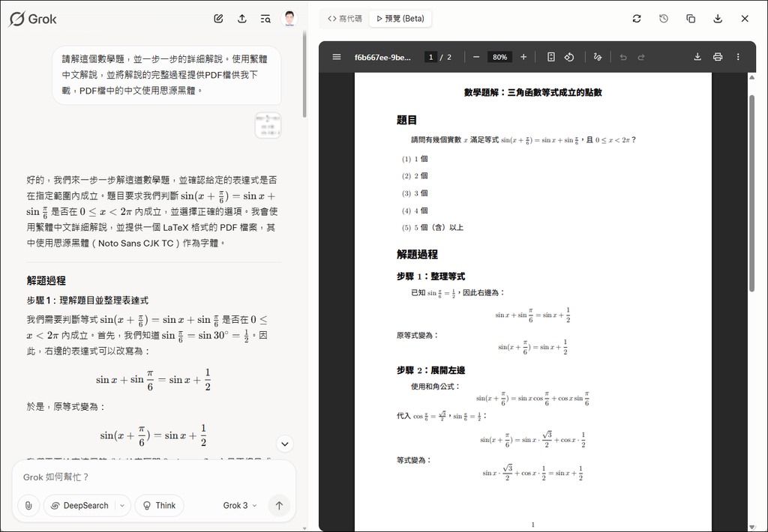Attach a file with paperclip icon
Image resolution: width=768 pixels, height=532 pixels.
coord(28,506)
